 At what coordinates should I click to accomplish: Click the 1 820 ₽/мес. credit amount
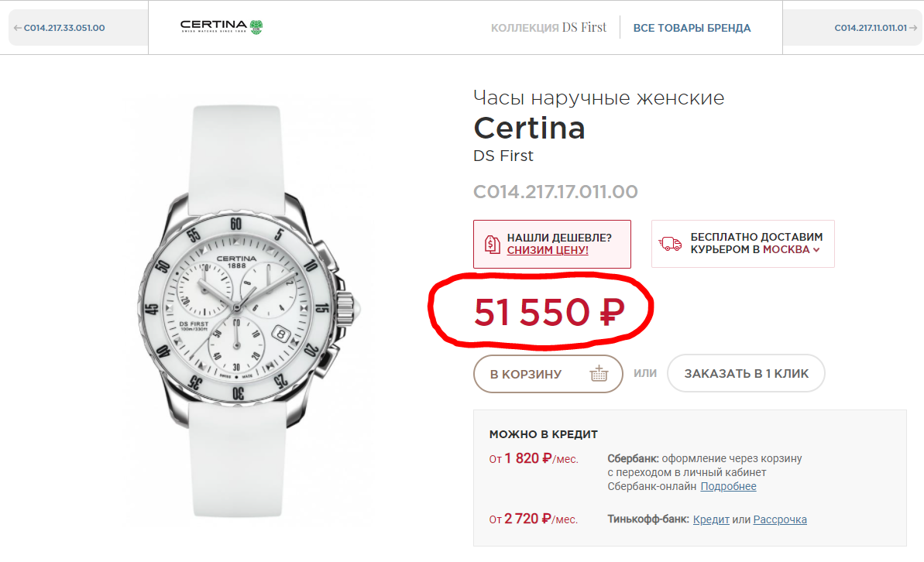point(533,458)
